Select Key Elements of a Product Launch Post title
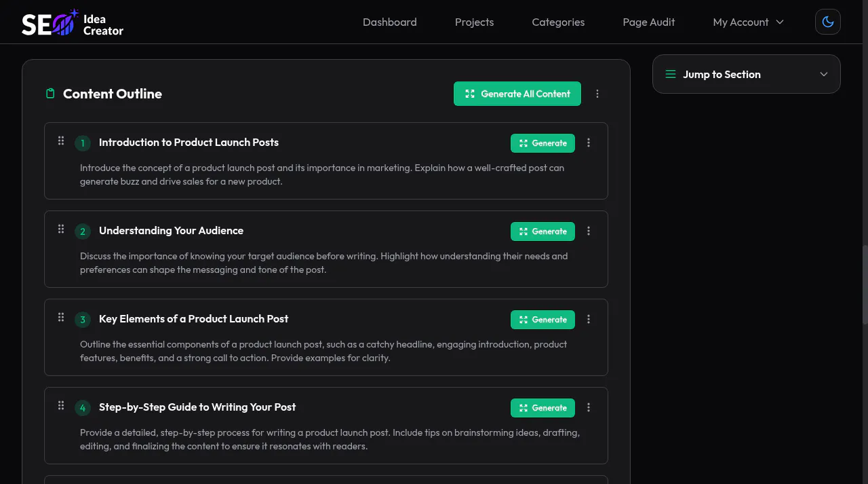Image resolution: width=868 pixels, height=484 pixels. tap(193, 318)
